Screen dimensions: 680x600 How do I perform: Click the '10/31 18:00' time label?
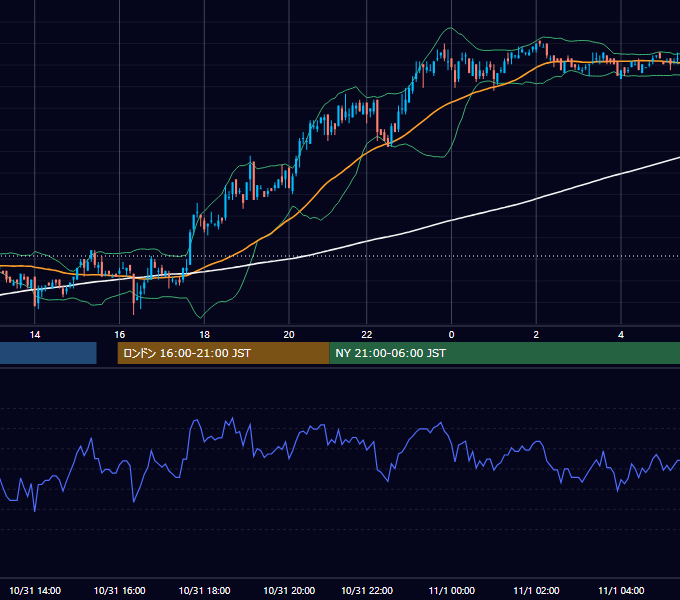tap(204, 590)
